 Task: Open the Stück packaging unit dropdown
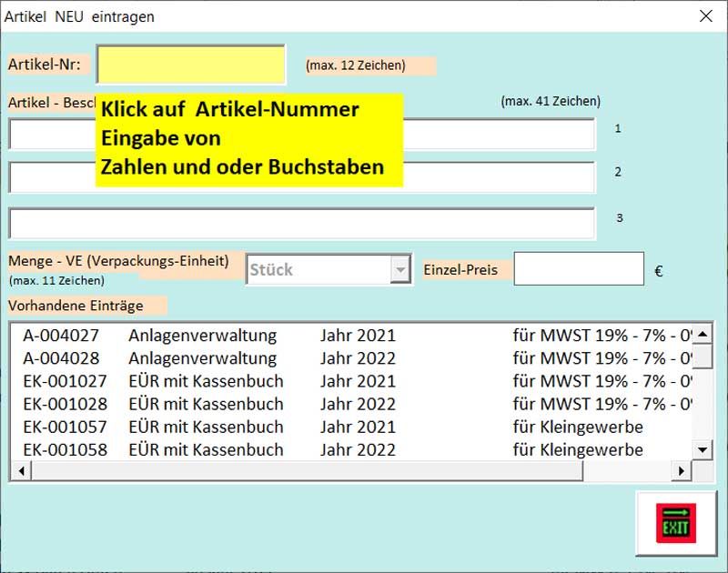click(x=400, y=268)
